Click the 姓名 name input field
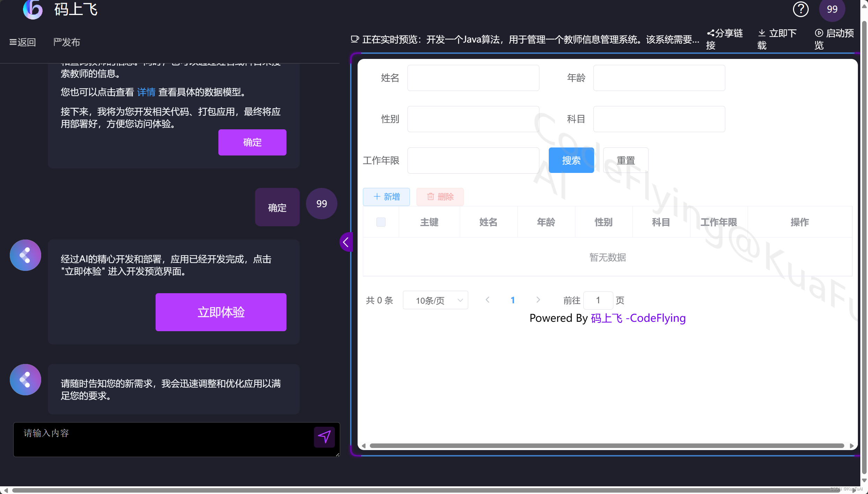This screenshot has height=494, width=868. coord(473,78)
